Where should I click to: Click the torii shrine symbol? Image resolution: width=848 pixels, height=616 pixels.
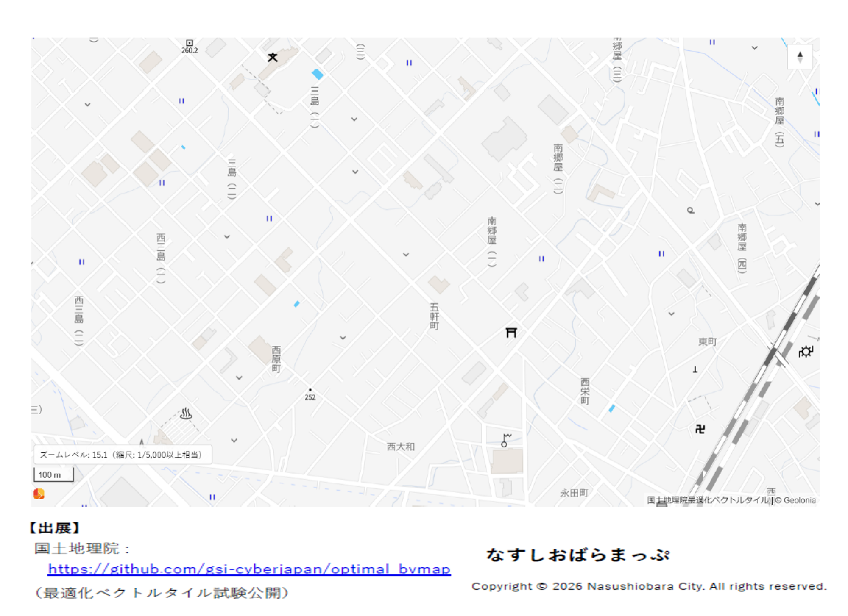511,333
